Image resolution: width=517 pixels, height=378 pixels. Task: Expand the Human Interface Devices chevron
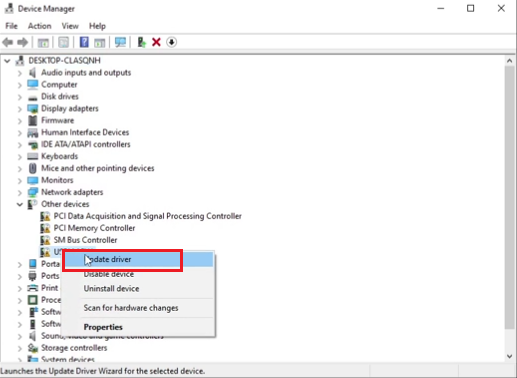click(x=20, y=133)
